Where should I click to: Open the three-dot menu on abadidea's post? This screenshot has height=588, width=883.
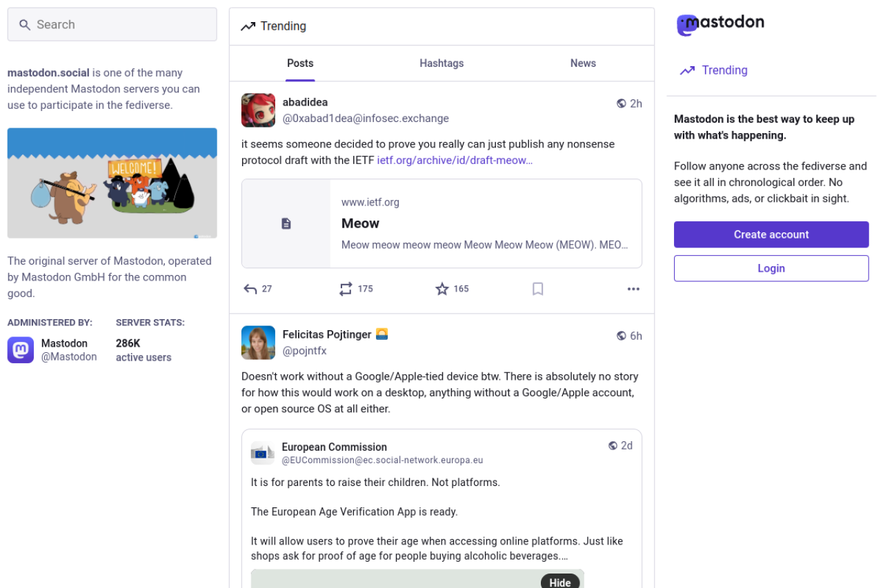[633, 289]
